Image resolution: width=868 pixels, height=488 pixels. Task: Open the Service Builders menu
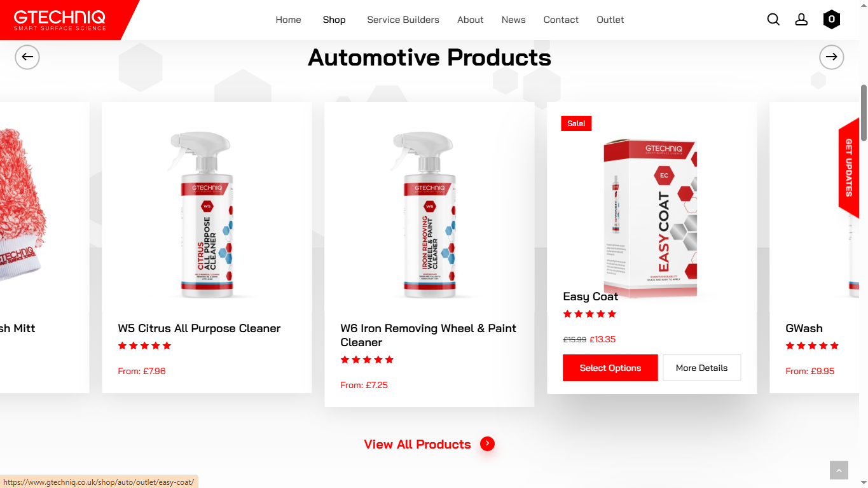403,20
